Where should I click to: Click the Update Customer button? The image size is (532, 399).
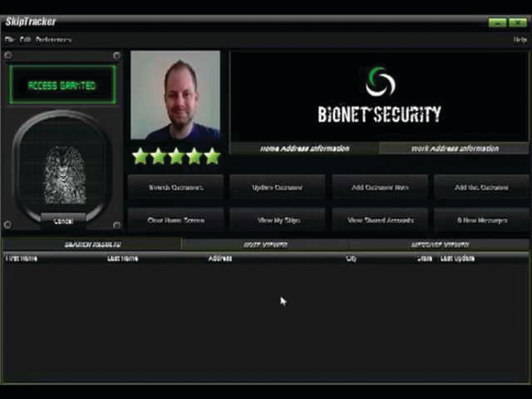[x=278, y=187]
